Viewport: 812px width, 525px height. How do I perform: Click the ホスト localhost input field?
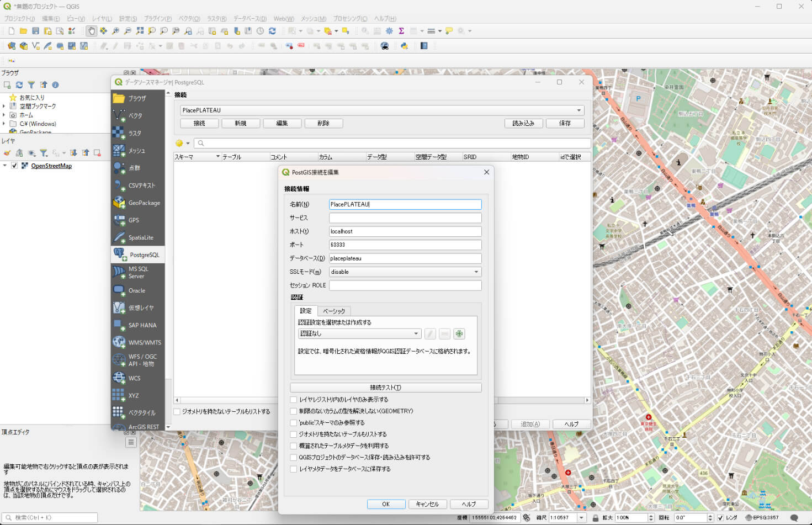[405, 231]
